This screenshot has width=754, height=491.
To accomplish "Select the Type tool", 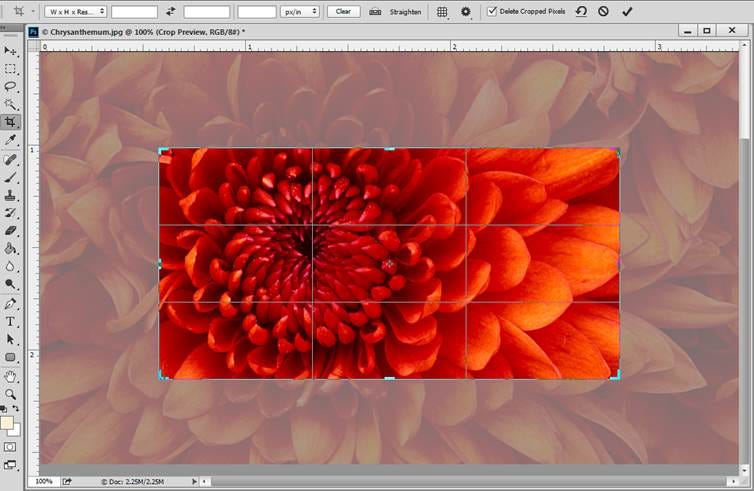I will tap(10, 322).
